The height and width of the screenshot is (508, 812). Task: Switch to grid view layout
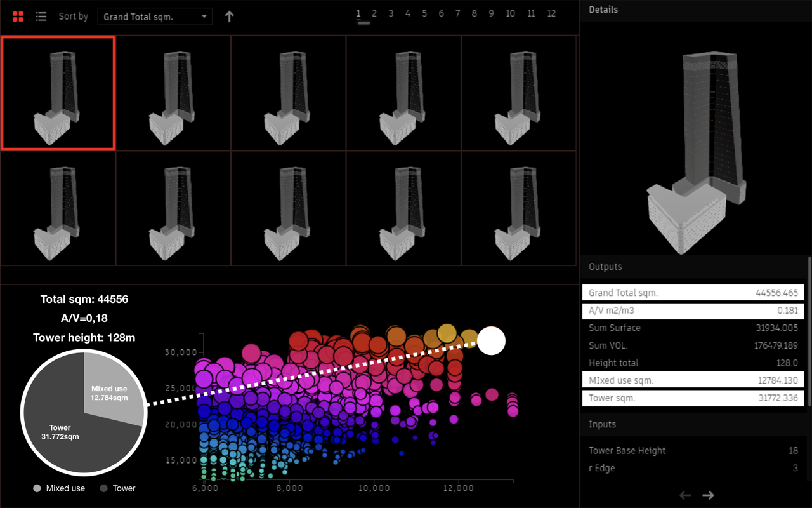tap(18, 17)
